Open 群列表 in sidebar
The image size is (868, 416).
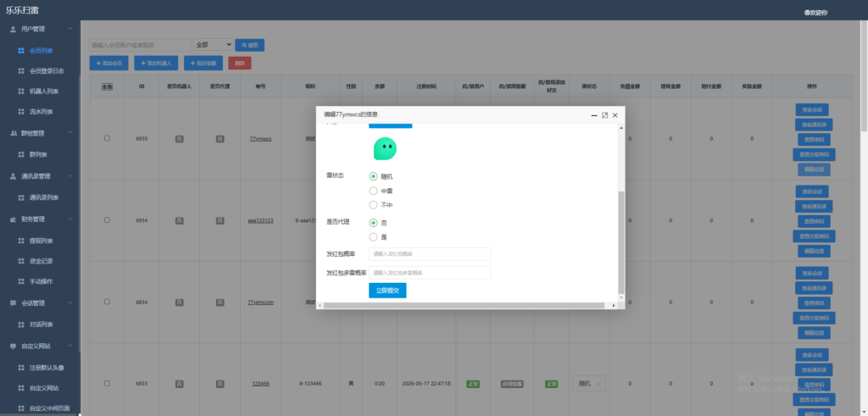tap(39, 154)
